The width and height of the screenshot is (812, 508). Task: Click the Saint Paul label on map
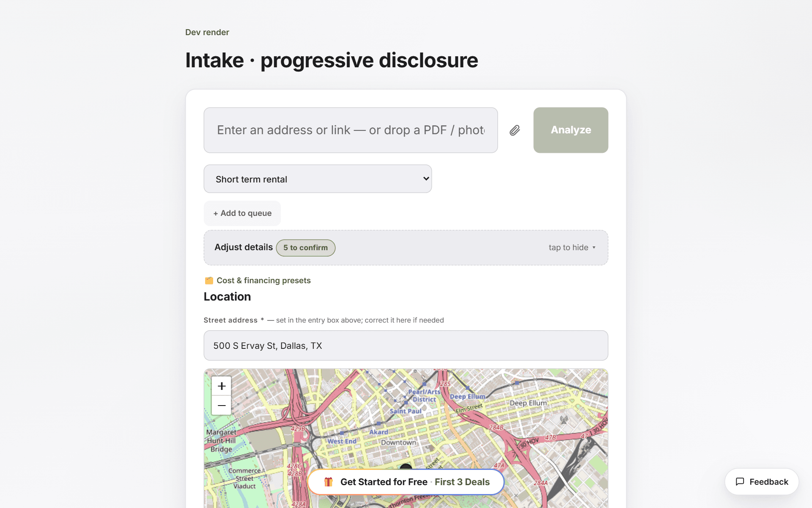click(406, 411)
